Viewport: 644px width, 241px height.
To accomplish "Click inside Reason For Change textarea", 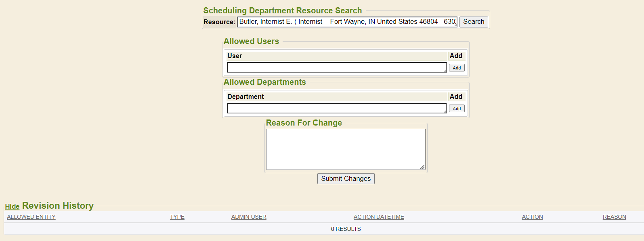I will [346, 149].
